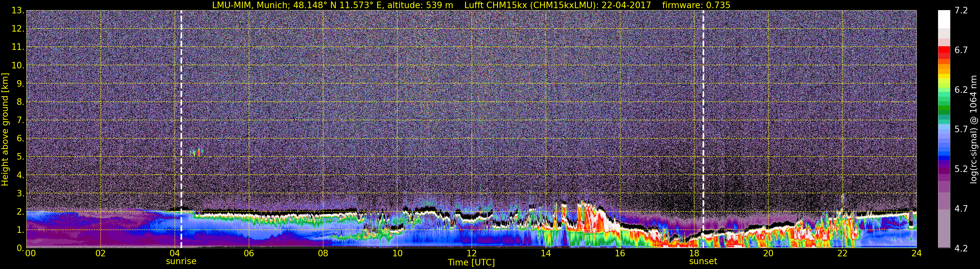The height and width of the screenshot is (269, 980).
Task: Click the y-axis tick label '5.'
Action: [20, 157]
